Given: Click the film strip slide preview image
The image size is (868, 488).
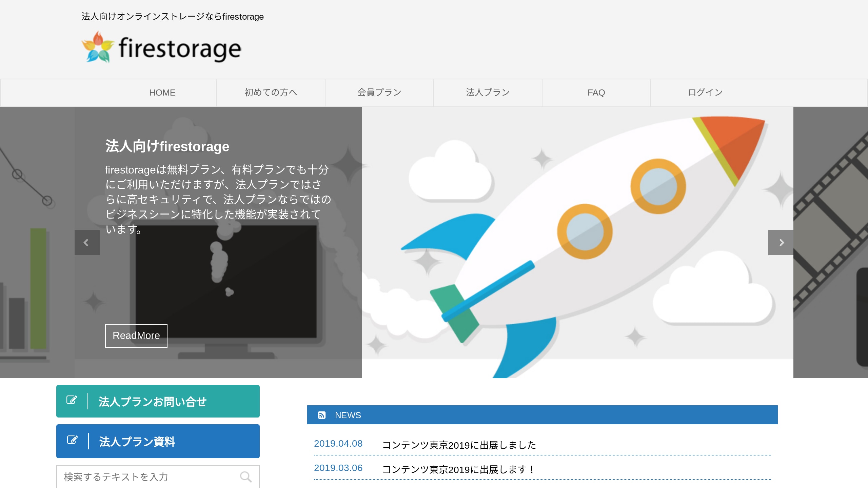Looking at the screenshot, I should [831, 243].
